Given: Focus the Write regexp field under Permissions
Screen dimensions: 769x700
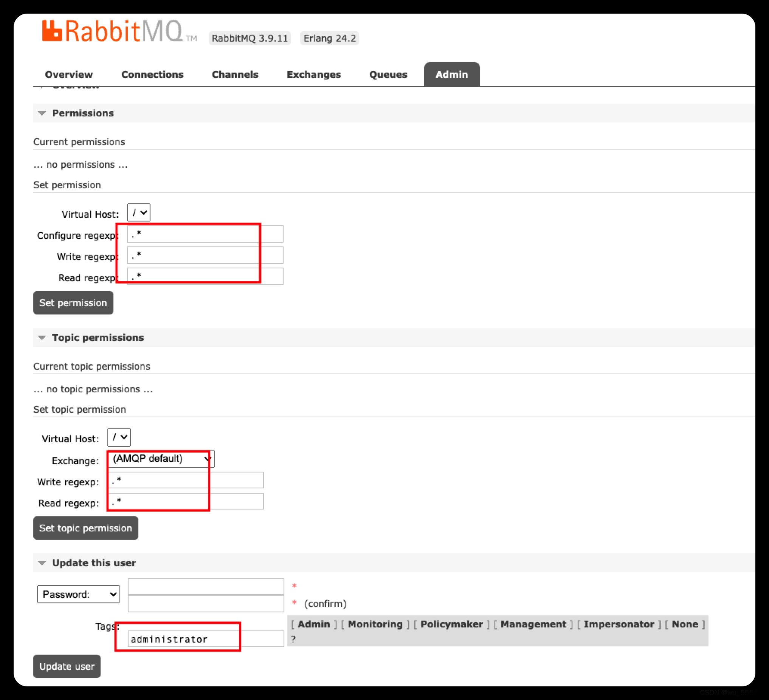Looking at the screenshot, I should tap(205, 255).
